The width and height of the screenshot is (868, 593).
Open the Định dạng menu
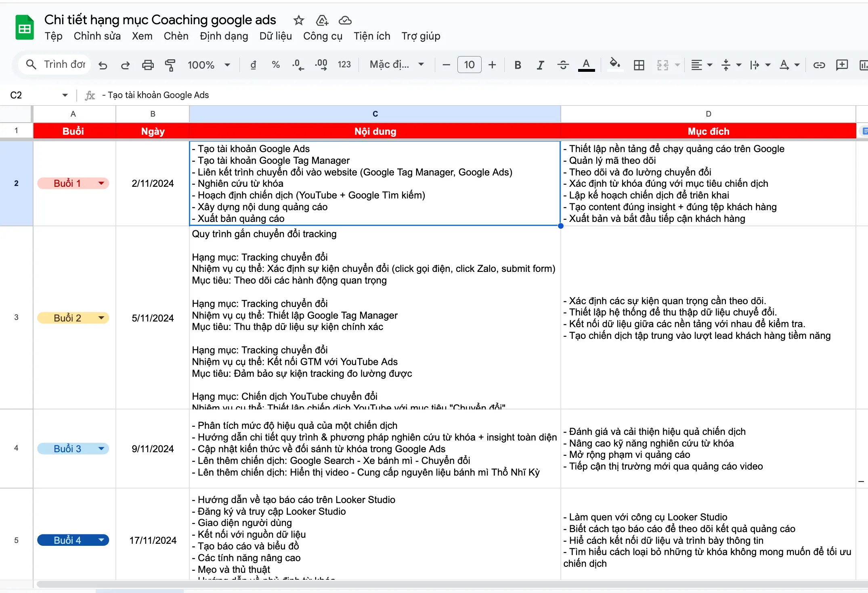click(x=223, y=36)
